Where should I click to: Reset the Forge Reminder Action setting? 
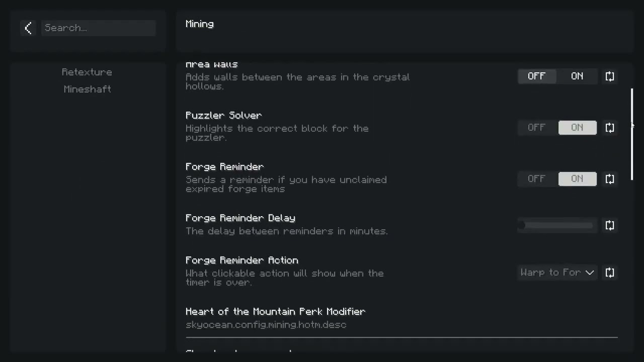[x=610, y=273]
